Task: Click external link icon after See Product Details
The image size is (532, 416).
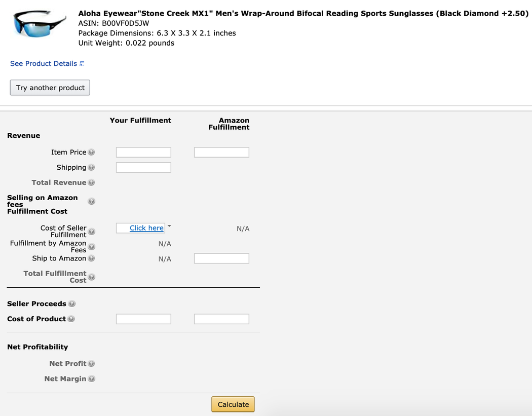Action: click(x=82, y=64)
